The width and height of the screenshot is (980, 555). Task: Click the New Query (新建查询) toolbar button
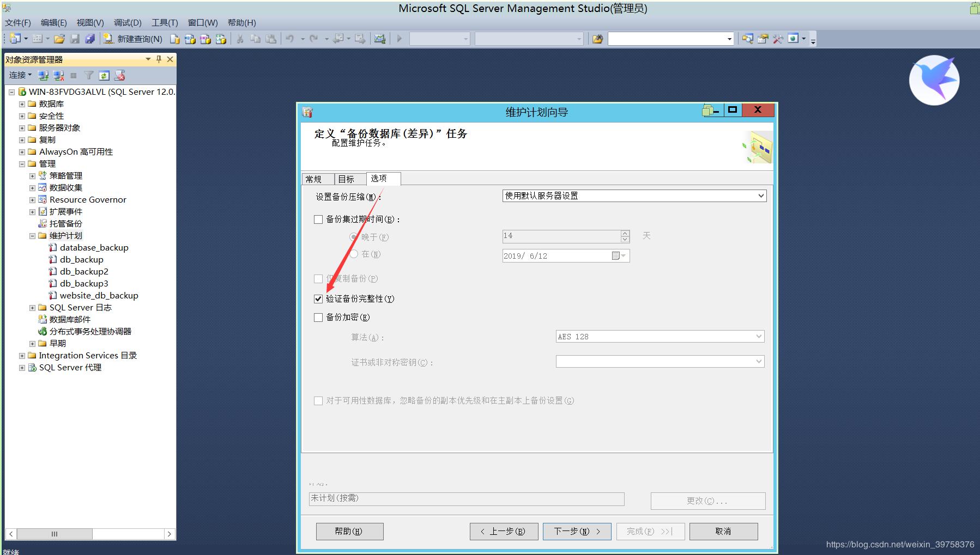[x=133, y=39]
